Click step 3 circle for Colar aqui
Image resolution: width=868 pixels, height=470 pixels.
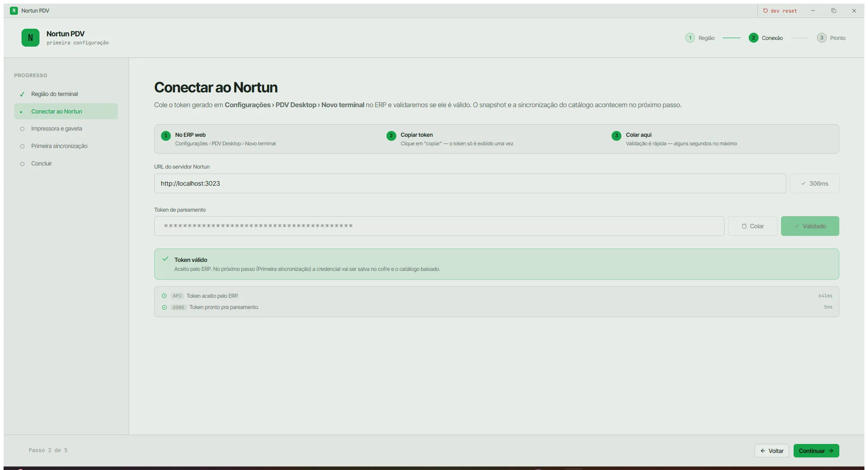pos(616,135)
